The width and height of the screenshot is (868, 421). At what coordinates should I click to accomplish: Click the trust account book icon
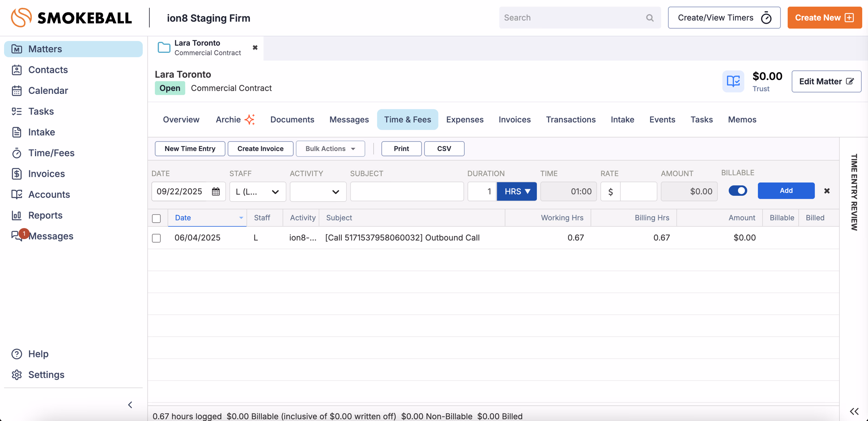[x=733, y=81]
